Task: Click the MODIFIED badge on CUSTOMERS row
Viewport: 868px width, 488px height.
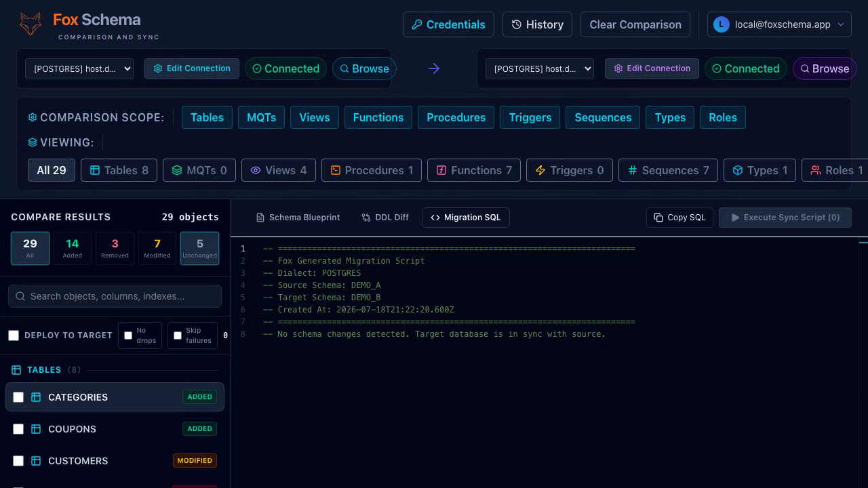Action: click(195, 461)
